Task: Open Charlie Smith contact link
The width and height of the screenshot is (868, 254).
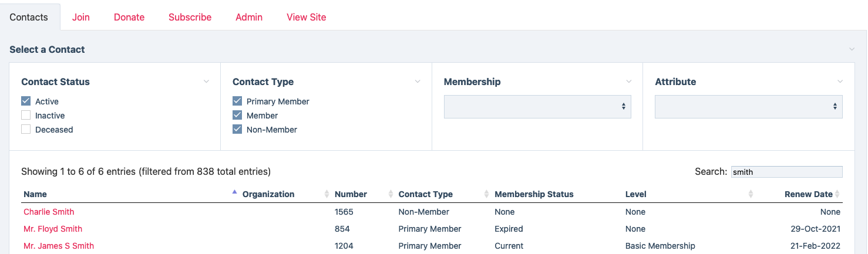Action: 49,212
